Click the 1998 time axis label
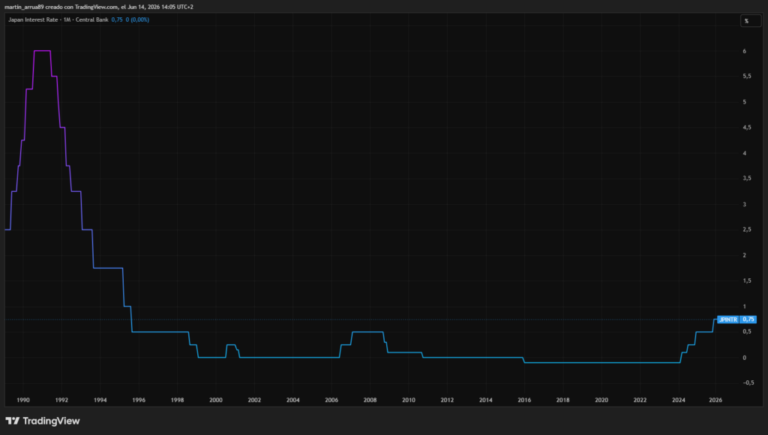 click(x=177, y=400)
